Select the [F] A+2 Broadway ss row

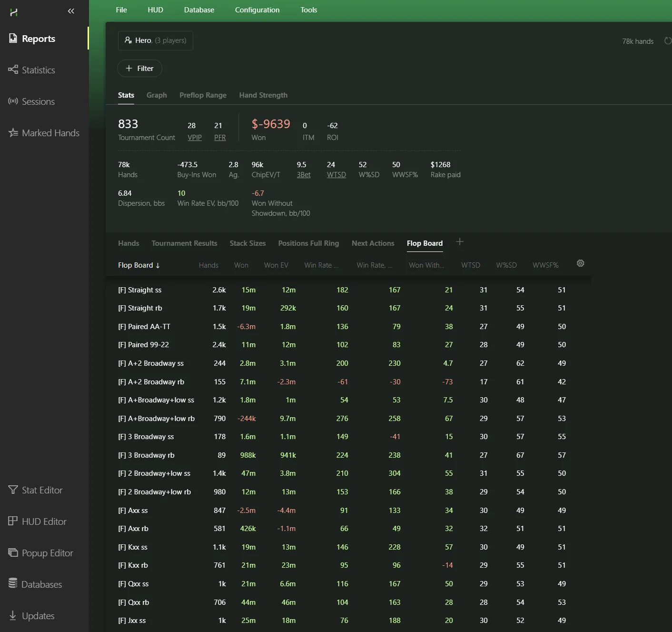(348, 363)
